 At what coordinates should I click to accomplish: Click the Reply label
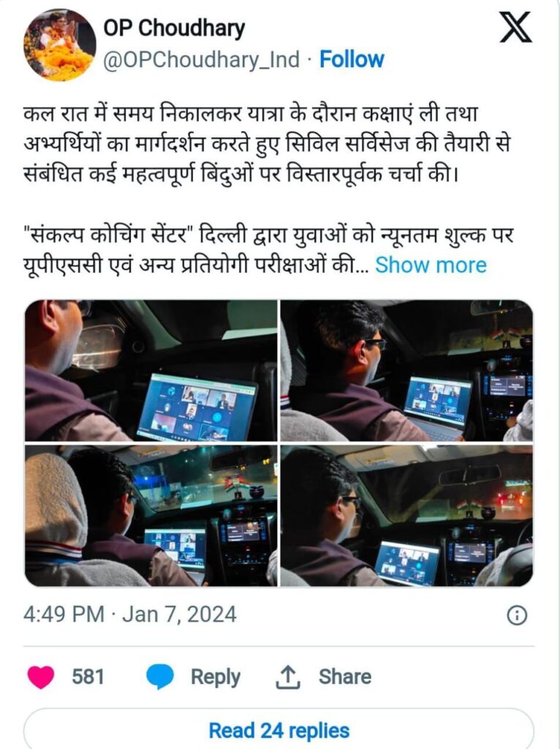pos(216,677)
